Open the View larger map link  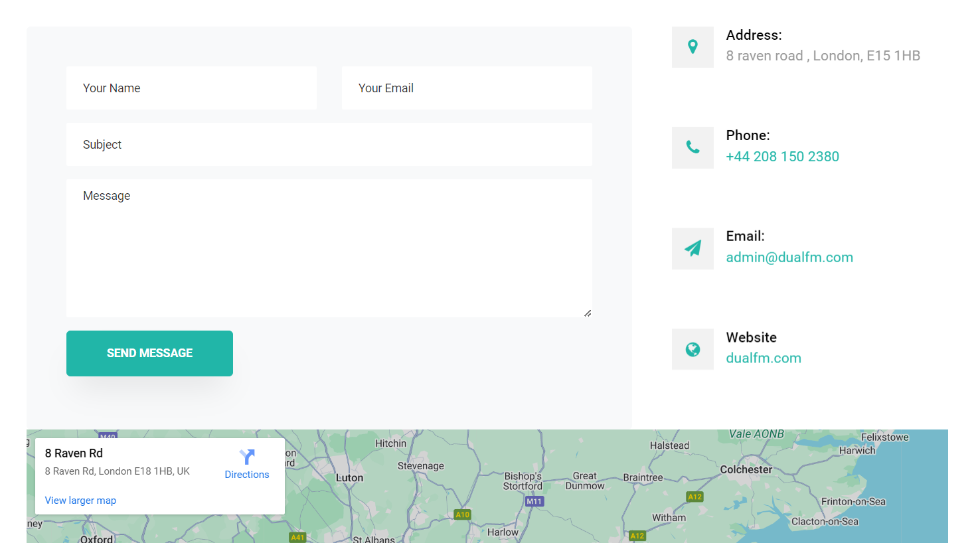[80, 501]
